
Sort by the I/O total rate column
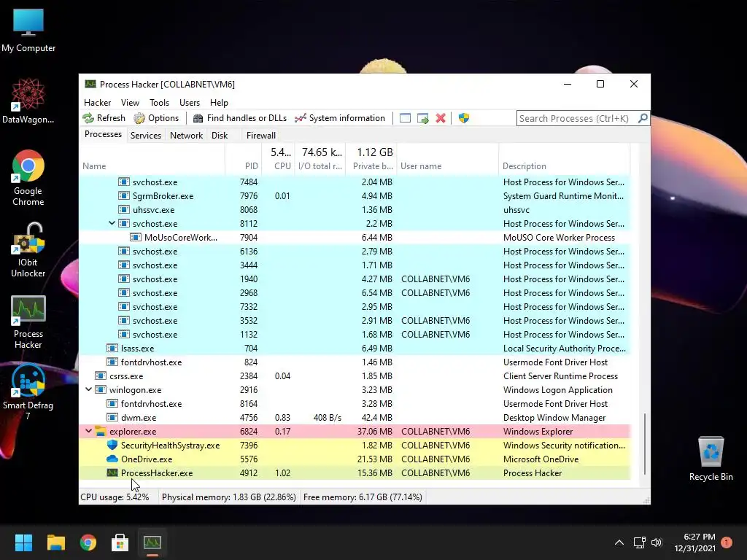(x=320, y=159)
